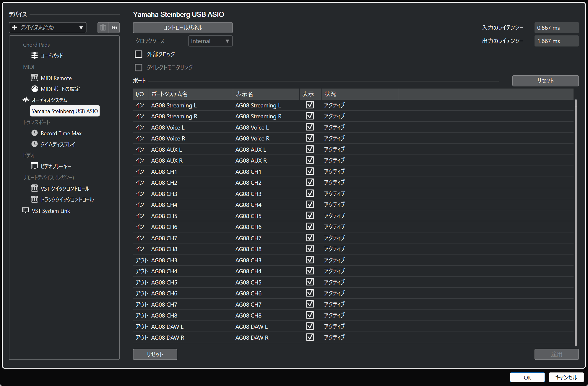Select VST System Link in the device list
This screenshot has width=588, height=386.
point(51,211)
